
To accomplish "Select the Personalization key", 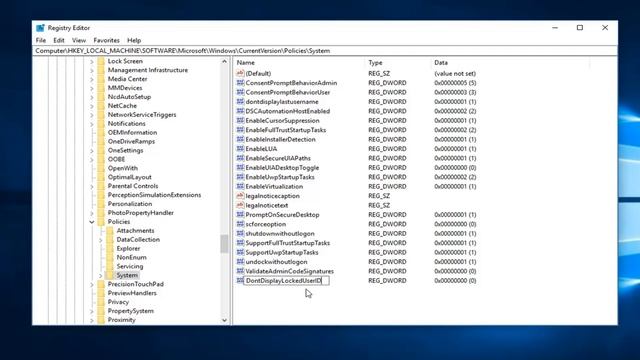I will (130, 204).
